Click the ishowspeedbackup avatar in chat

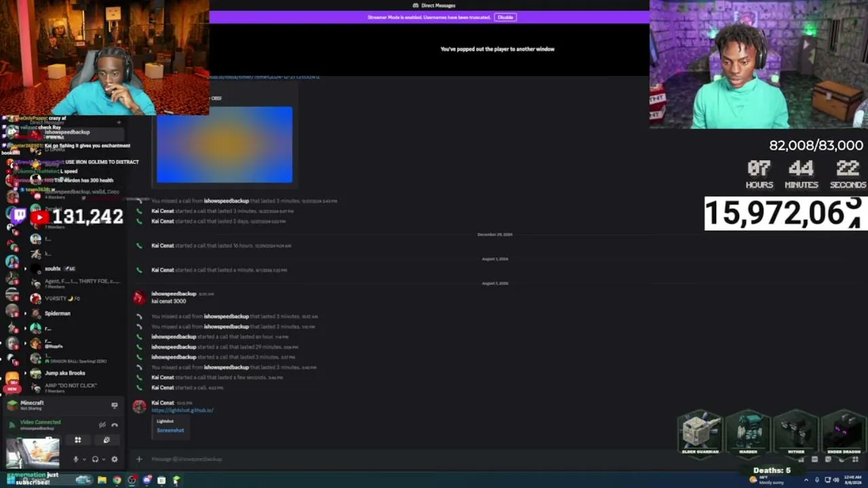click(139, 297)
